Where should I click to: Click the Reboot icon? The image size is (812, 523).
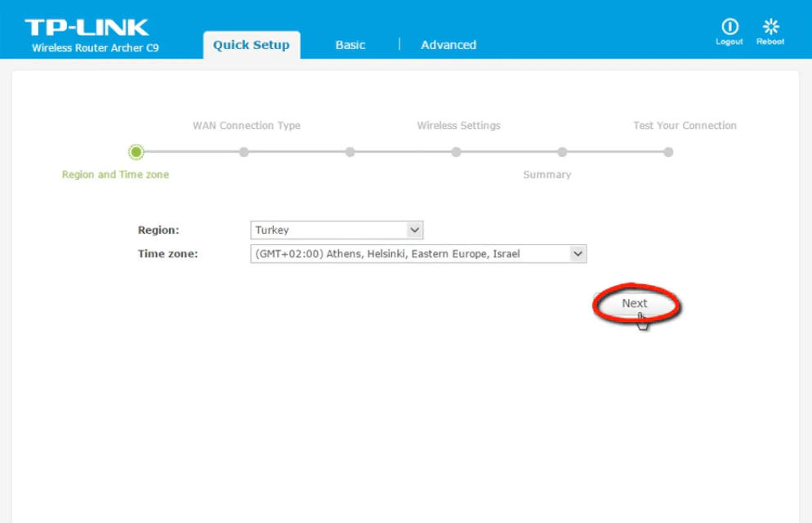[770, 27]
